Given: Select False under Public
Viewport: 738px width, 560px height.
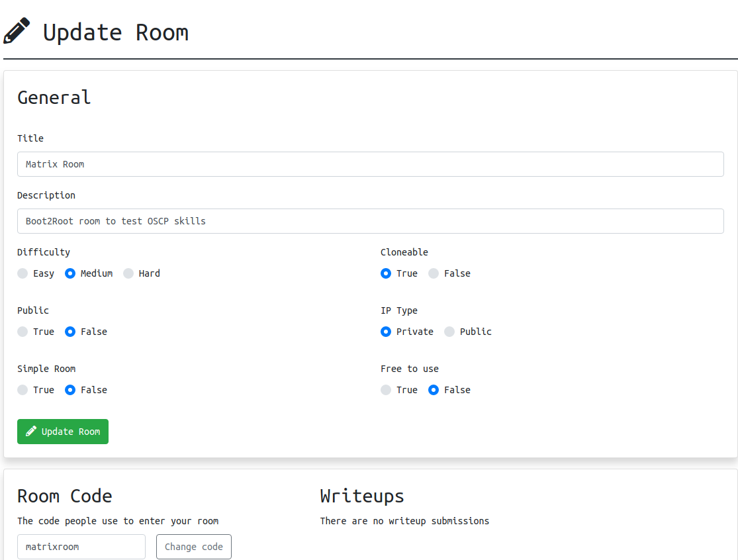Looking at the screenshot, I should [70, 332].
